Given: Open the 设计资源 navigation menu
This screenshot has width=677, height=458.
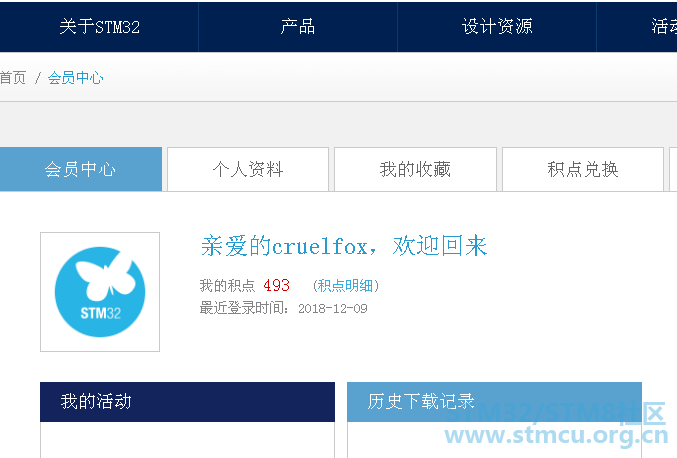Looking at the screenshot, I should [x=497, y=27].
